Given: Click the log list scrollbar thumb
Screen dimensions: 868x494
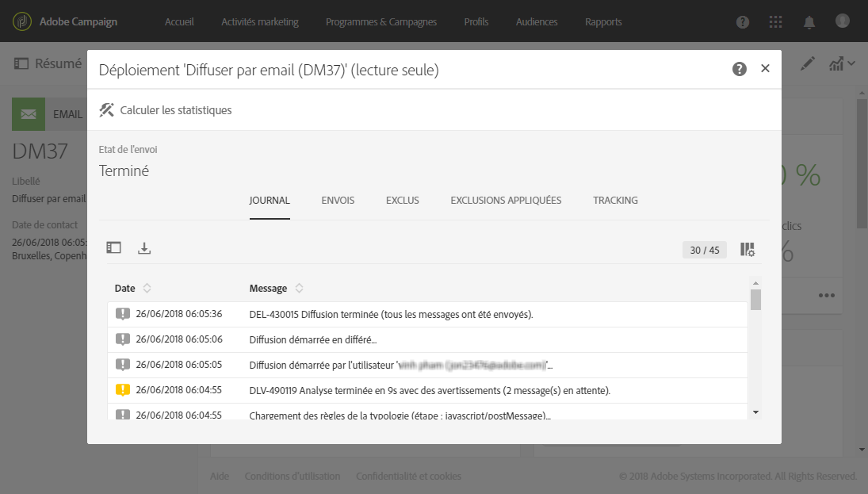Looking at the screenshot, I should pyautogui.click(x=755, y=300).
